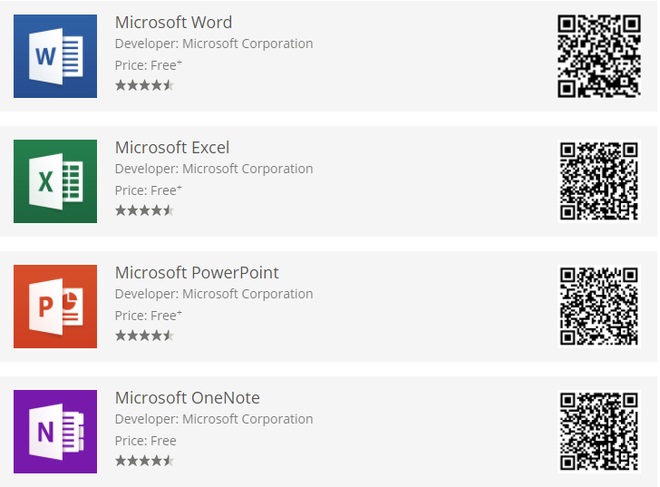Click the star rating under Microsoft OneNote
Viewport: 660px width, 487px height.
click(x=144, y=461)
